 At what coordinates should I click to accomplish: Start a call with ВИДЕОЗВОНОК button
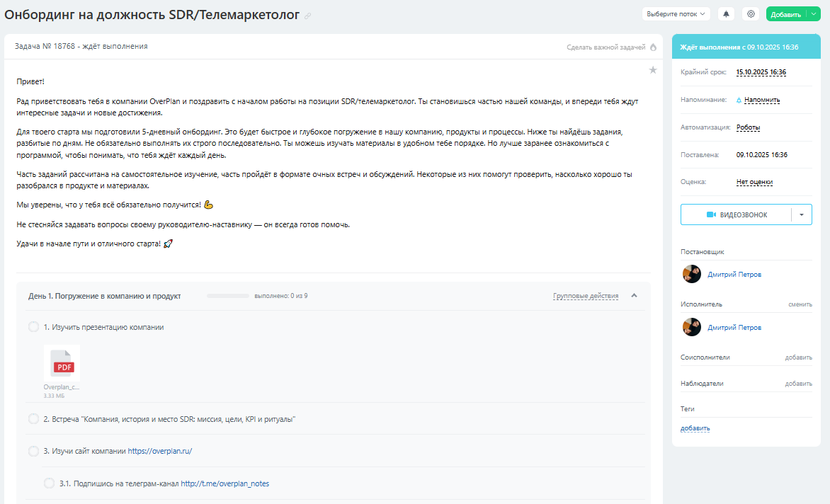coord(737,214)
